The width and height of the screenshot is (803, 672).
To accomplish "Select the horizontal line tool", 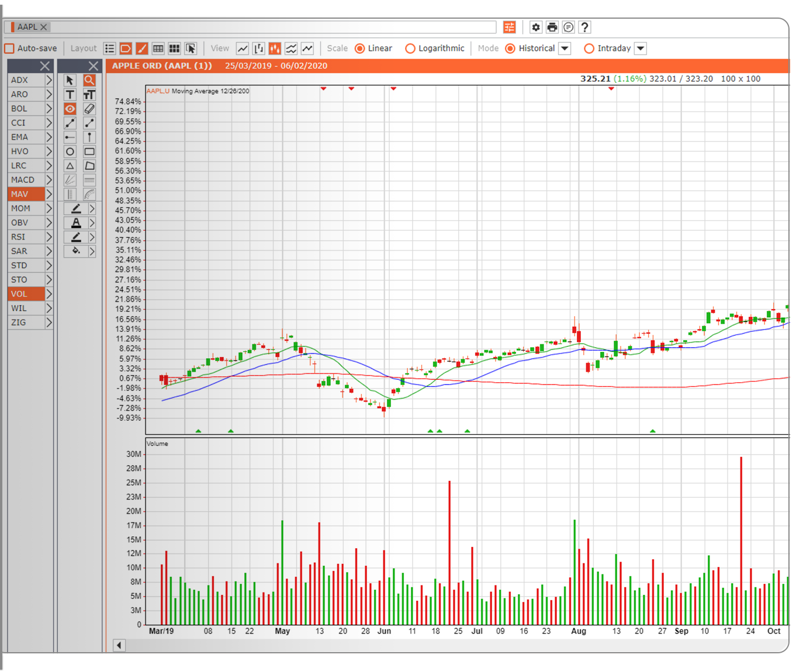I will click(x=70, y=137).
